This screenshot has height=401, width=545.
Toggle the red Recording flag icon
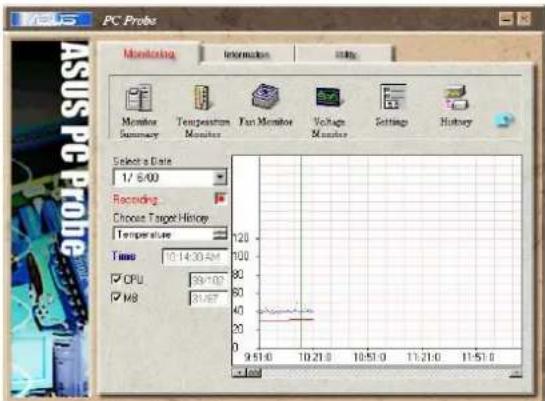(x=220, y=199)
